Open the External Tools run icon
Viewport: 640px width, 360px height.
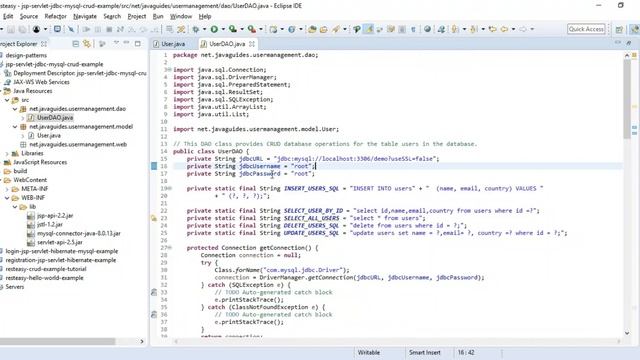coord(252,29)
